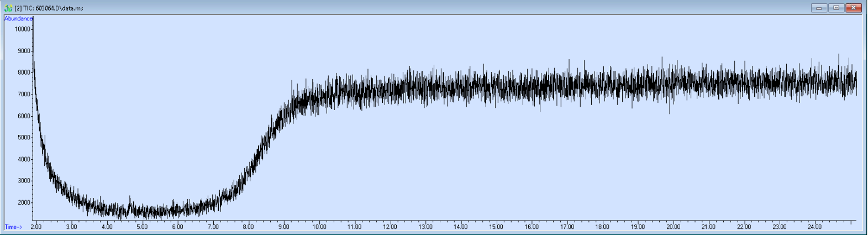Click the 8000 abundance axis value

(x=24, y=72)
